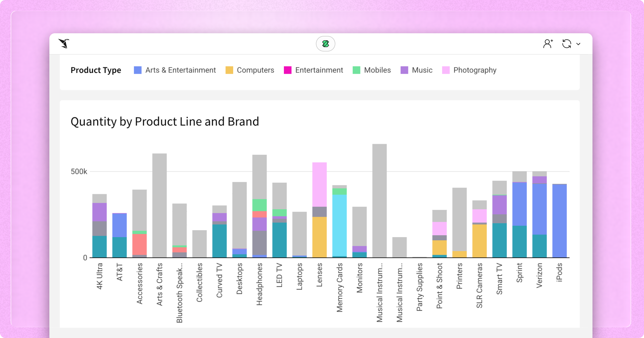Toggle the Mobiles legend entry
Image resolution: width=644 pixels, height=338 pixels.
pos(377,70)
